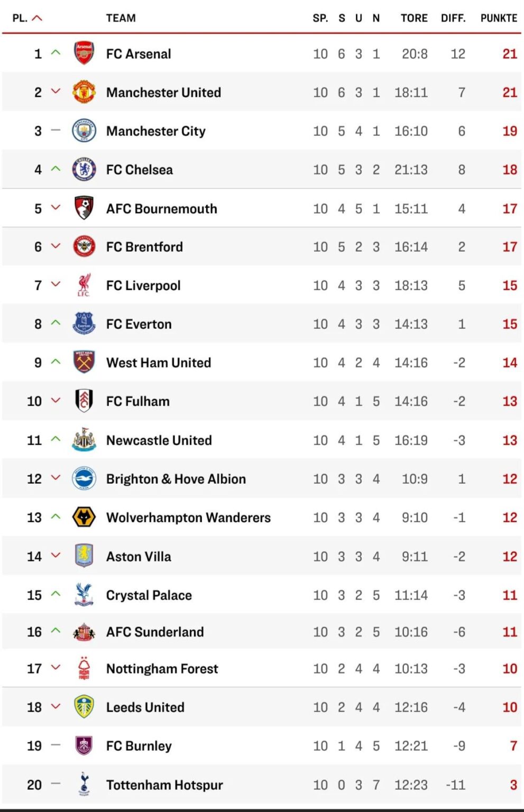Select the FC Chelsea crest icon
Viewport: 524px width, 812px height.
pyautogui.click(x=84, y=169)
